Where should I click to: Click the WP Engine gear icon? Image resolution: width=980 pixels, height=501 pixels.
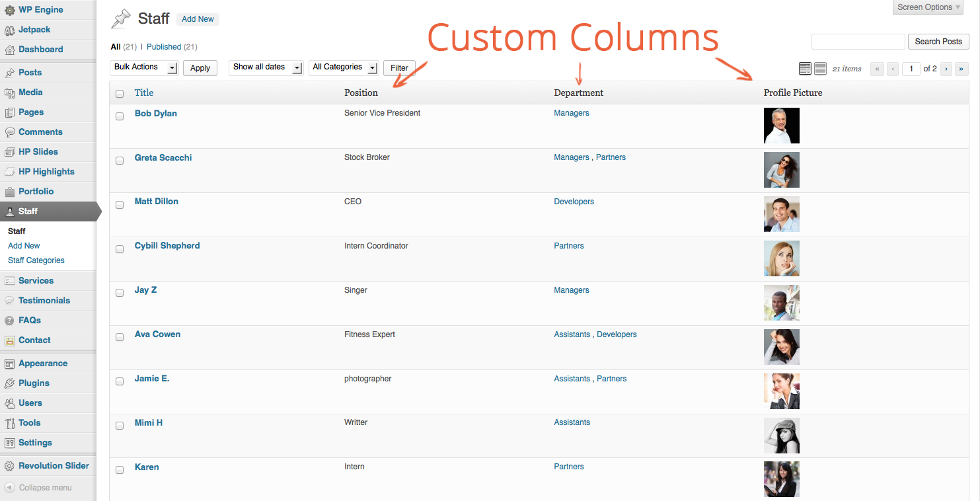[x=9, y=10]
